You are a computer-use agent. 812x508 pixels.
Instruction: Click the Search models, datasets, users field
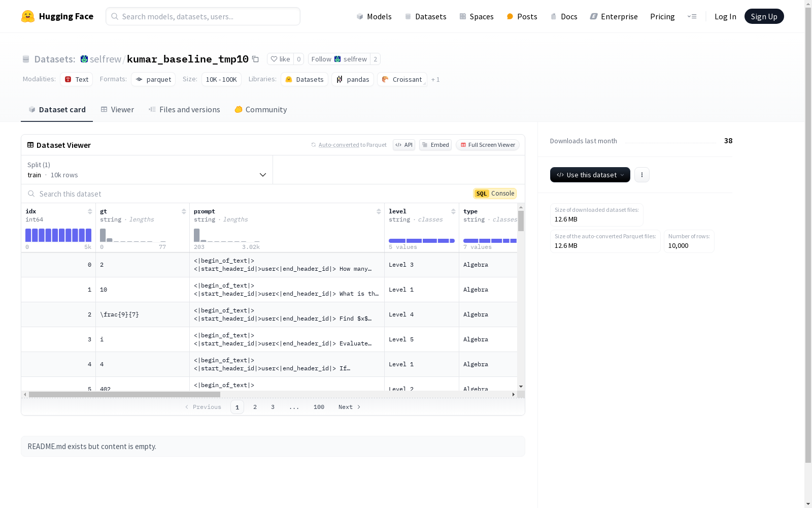click(x=203, y=16)
